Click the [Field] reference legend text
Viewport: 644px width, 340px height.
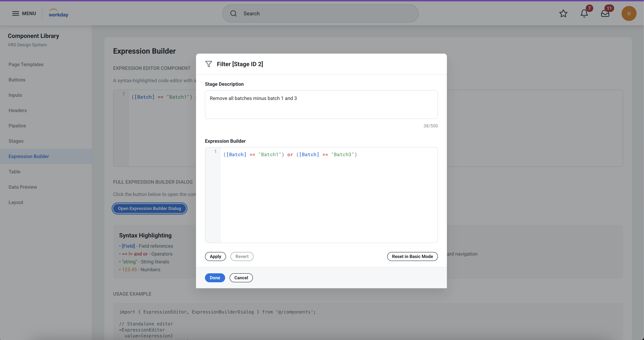(128, 246)
